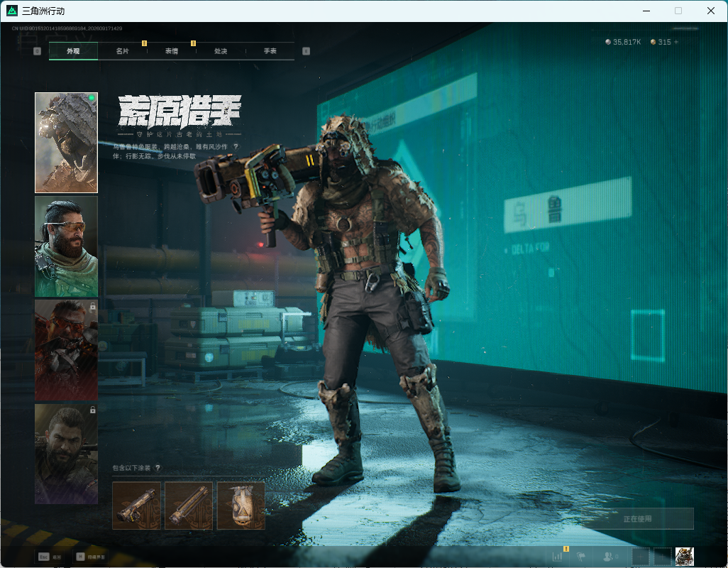Click the 荒原猎手 skin title
The height and width of the screenshot is (568, 728).
point(180,111)
